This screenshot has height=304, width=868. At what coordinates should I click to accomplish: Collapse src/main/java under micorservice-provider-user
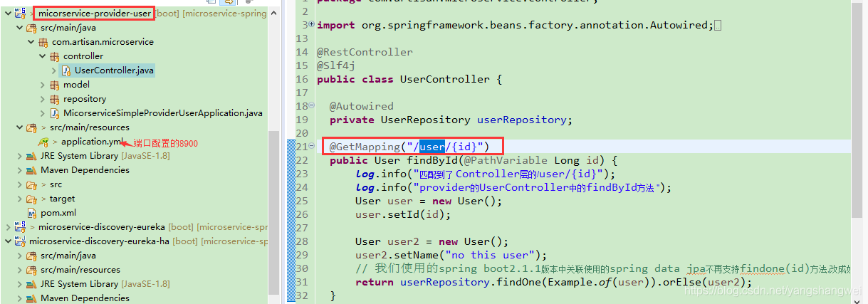coord(19,28)
